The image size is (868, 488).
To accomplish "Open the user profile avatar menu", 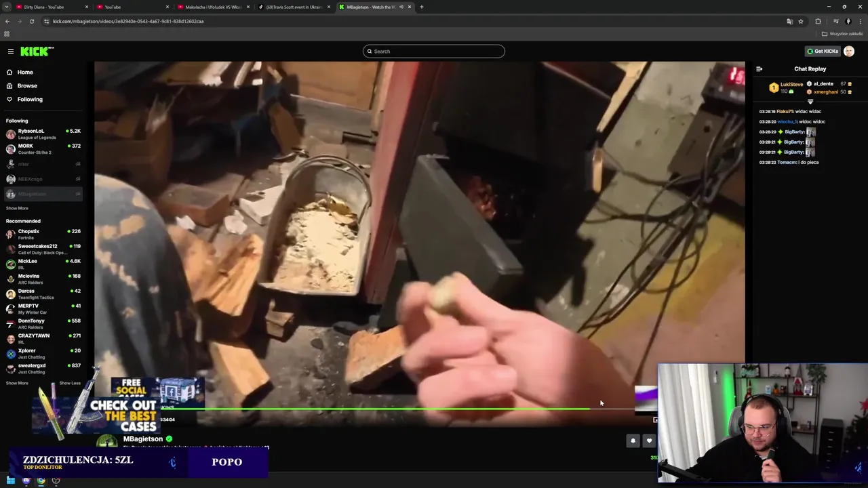I will [x=849, y=52].
